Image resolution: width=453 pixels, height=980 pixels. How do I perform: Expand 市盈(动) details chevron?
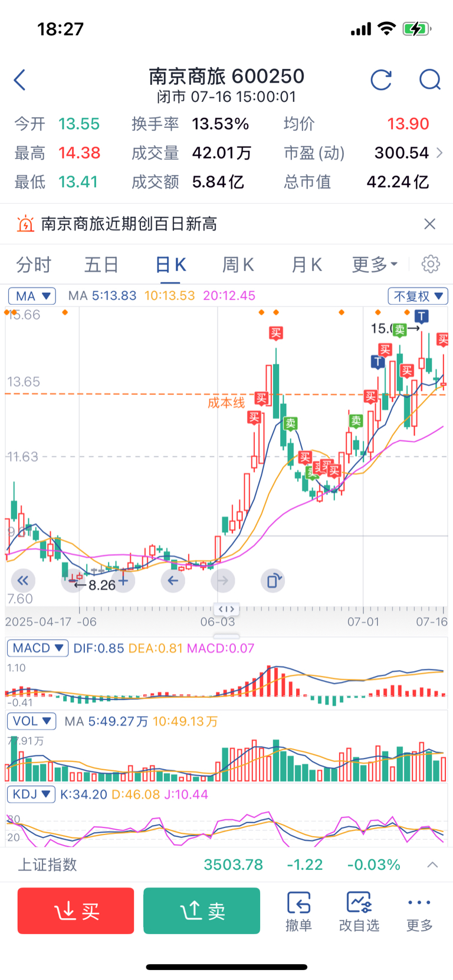point(439,153)
